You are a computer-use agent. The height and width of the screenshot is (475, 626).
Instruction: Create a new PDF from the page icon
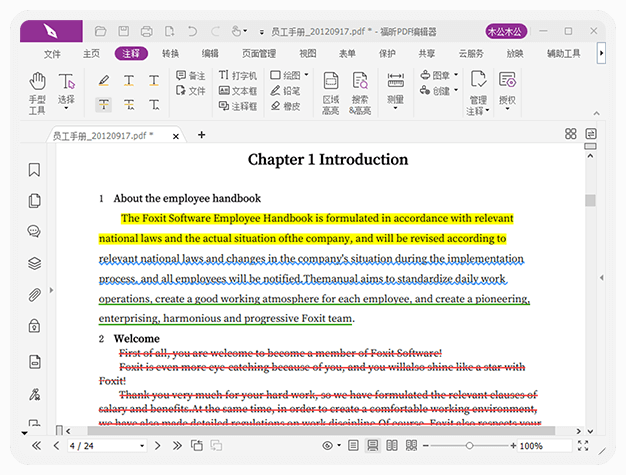[170, 31]
